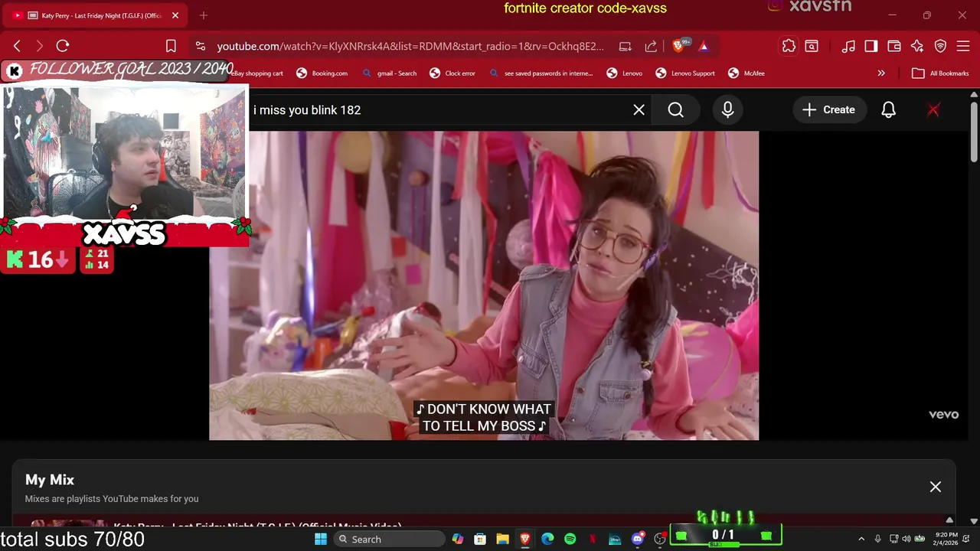Open YouTube notifications bell

(x=888, y=110)
